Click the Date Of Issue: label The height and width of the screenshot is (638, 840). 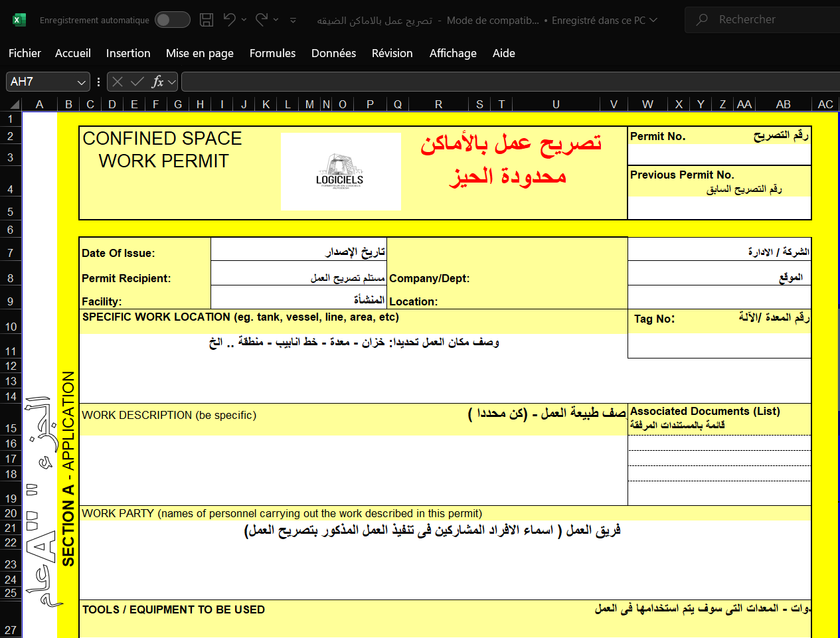pos(118,253)
